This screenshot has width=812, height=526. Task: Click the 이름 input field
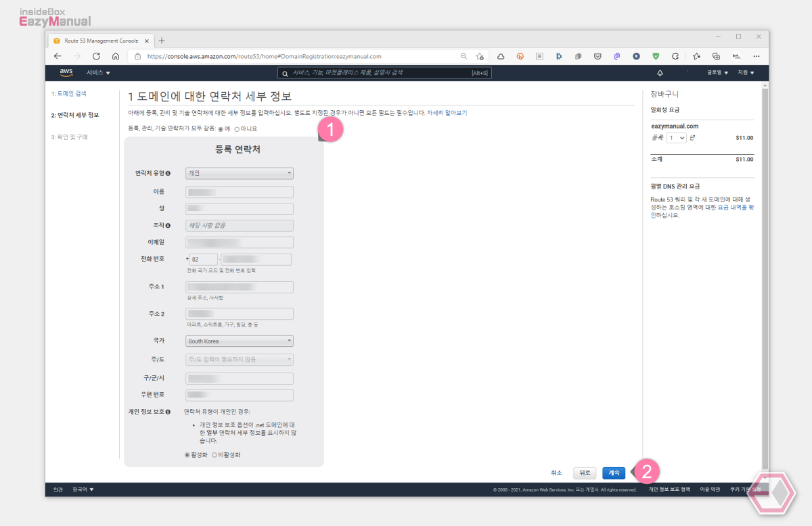coord(239,191)
